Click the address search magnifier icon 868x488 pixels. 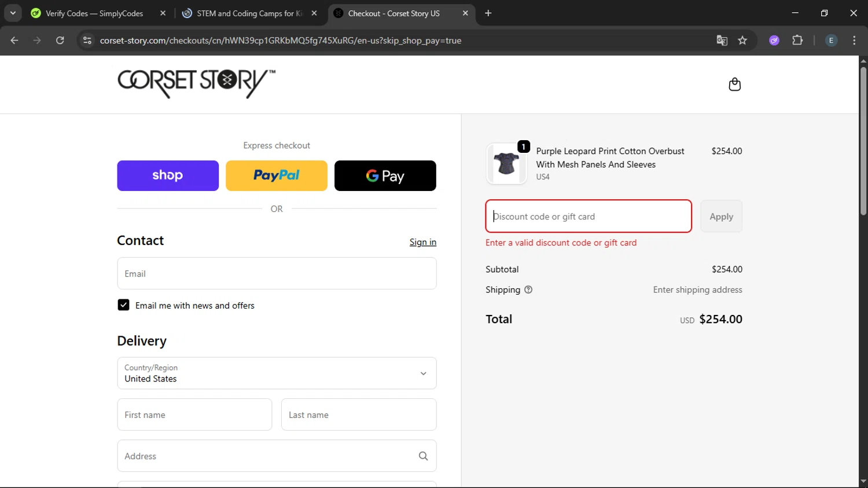423,456
